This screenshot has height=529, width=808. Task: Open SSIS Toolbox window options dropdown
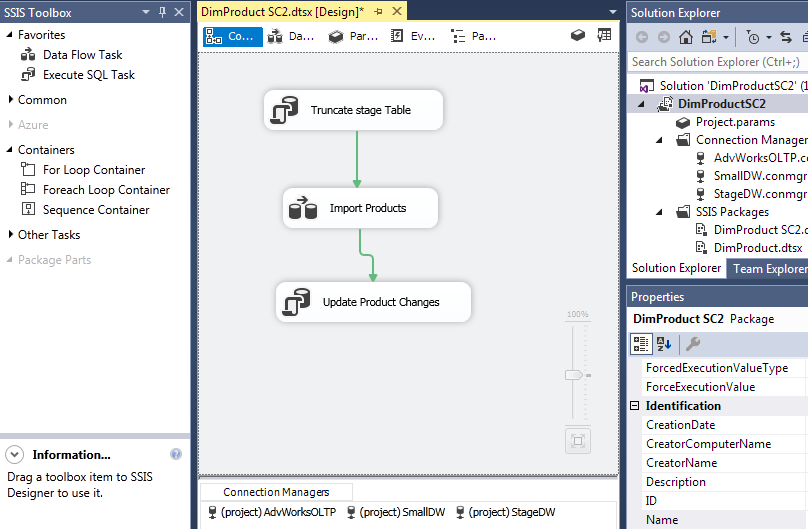(x=146, y=12)
